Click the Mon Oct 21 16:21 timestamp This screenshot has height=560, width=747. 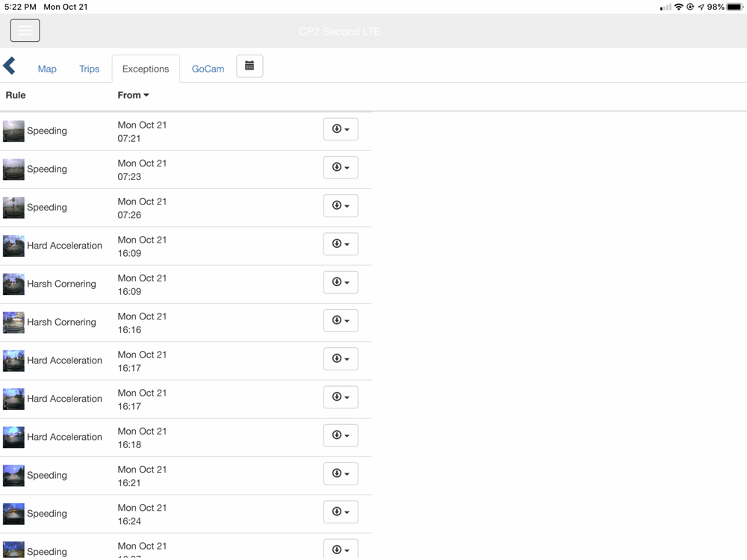pos(142,476)
